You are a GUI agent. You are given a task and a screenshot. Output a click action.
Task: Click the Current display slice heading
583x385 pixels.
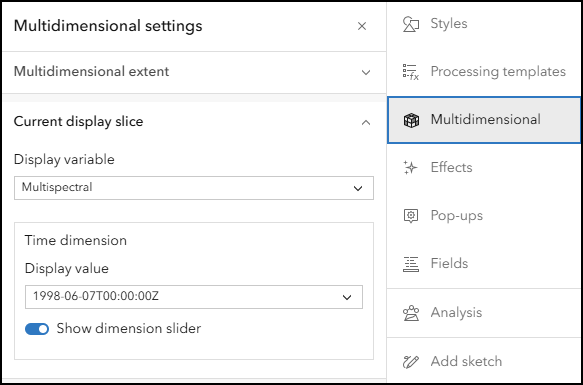pos(78,122)
